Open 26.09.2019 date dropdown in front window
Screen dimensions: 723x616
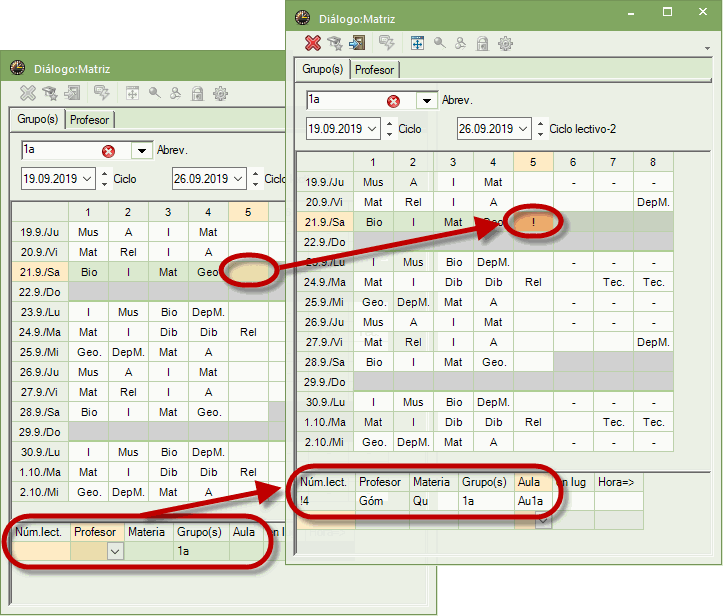pyautogui.click(x=523, y=129)
